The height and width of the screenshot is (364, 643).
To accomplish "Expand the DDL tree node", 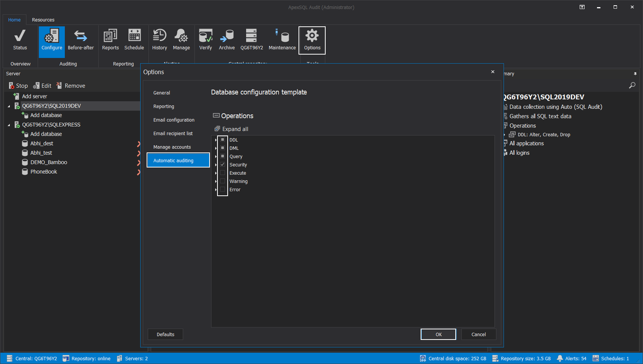I will tap(216, 140).
